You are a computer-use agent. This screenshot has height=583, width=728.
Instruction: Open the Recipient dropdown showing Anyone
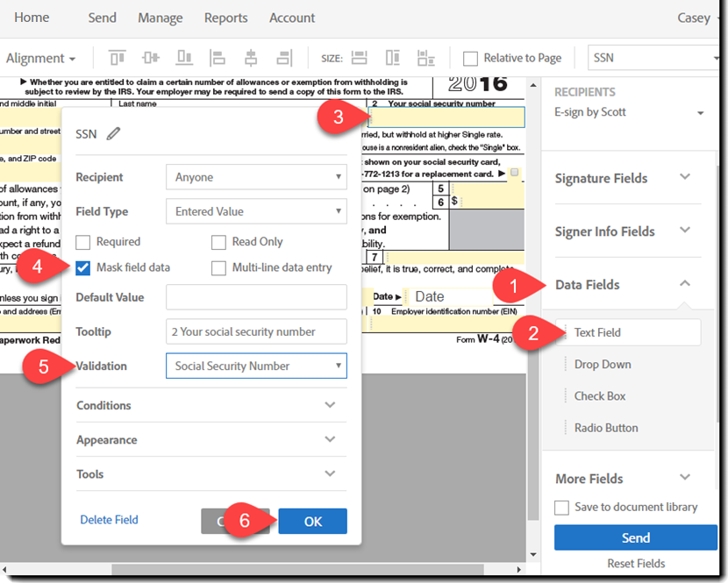pyautogui.click(x=256, y=177)
